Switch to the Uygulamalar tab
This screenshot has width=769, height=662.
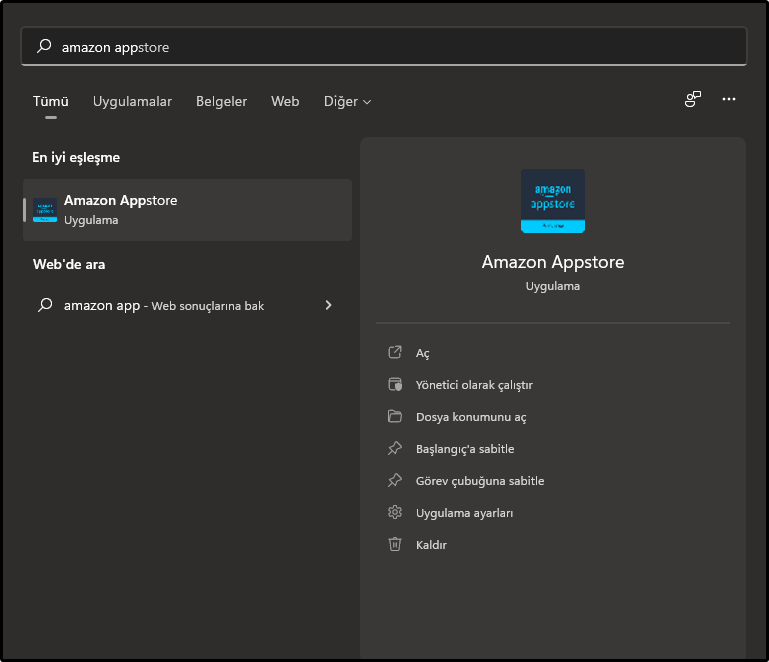pyautogui.click(x=132, y=101)
